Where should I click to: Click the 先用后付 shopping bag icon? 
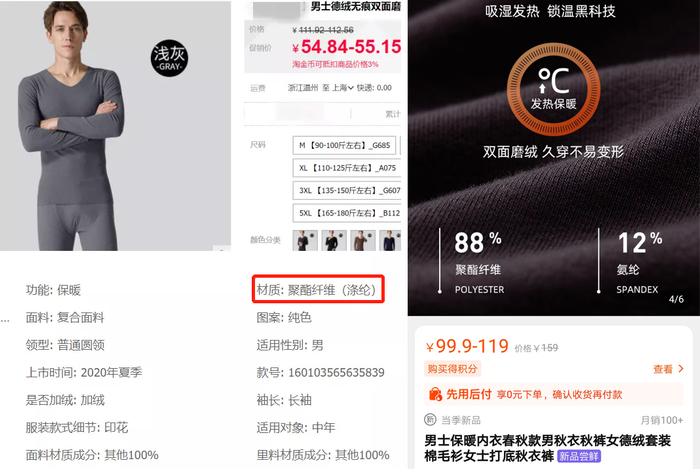[x=435, y=394]
